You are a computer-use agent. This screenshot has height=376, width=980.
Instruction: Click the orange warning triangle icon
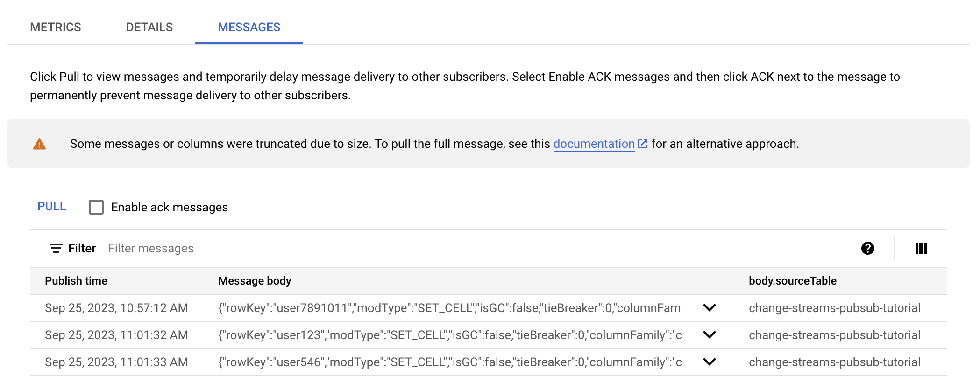click(x=40, y=144)
